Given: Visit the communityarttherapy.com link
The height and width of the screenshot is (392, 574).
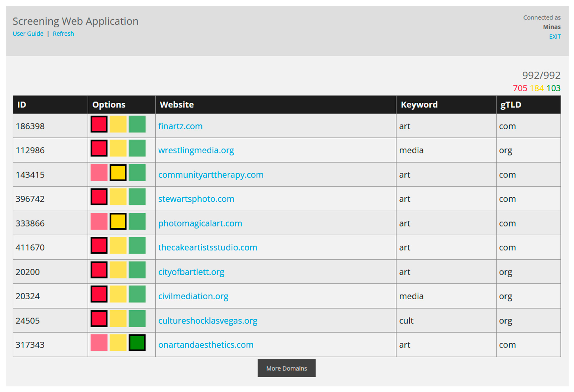Looking at the screenshot, I should pyautogui.click(x=211, y=175).
